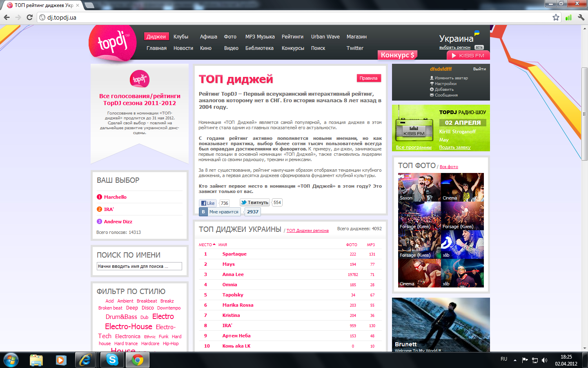Click the topdj pink logo
This screenshot has height=368, width=588.
coord(113,43)
